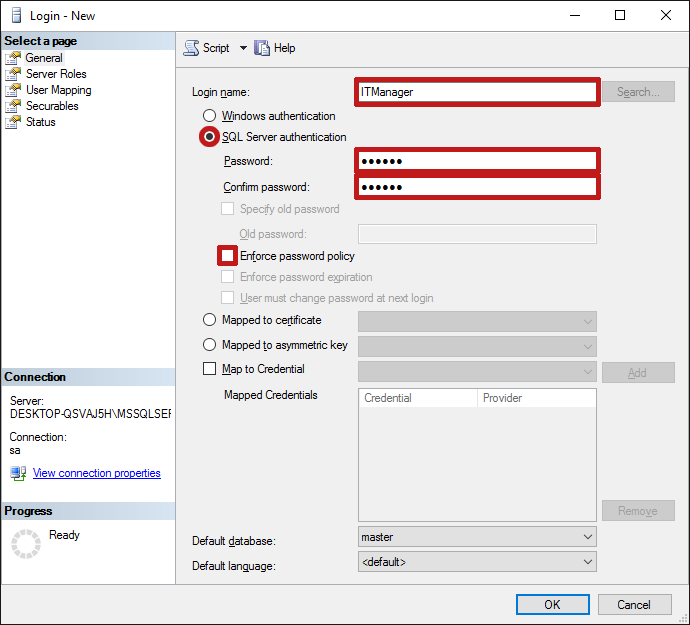This screenshot has width=690, height=625.
Task: Check the Map to Credential box
Action: tap(210, 369)
